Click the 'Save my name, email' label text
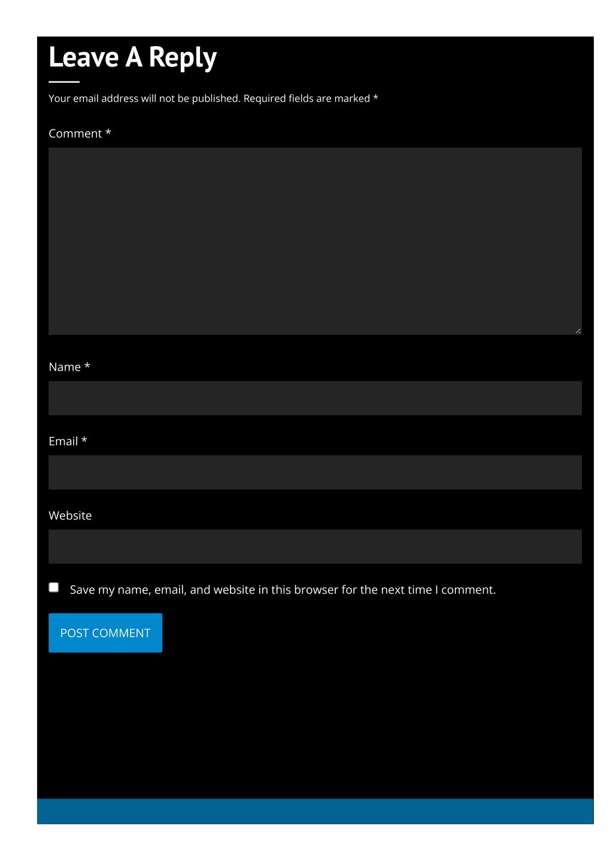This screenshot has width=613, height=868. coord(283,590)
